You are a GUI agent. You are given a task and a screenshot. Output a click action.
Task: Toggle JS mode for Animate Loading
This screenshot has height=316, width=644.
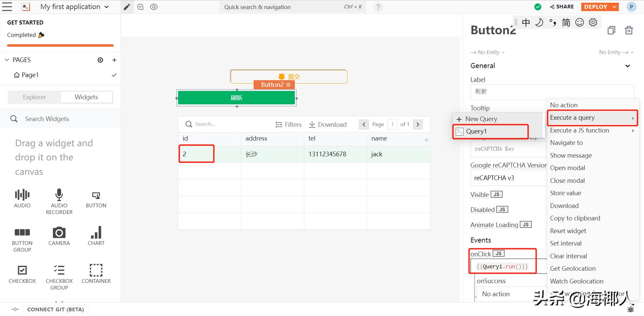click(526, 225)
